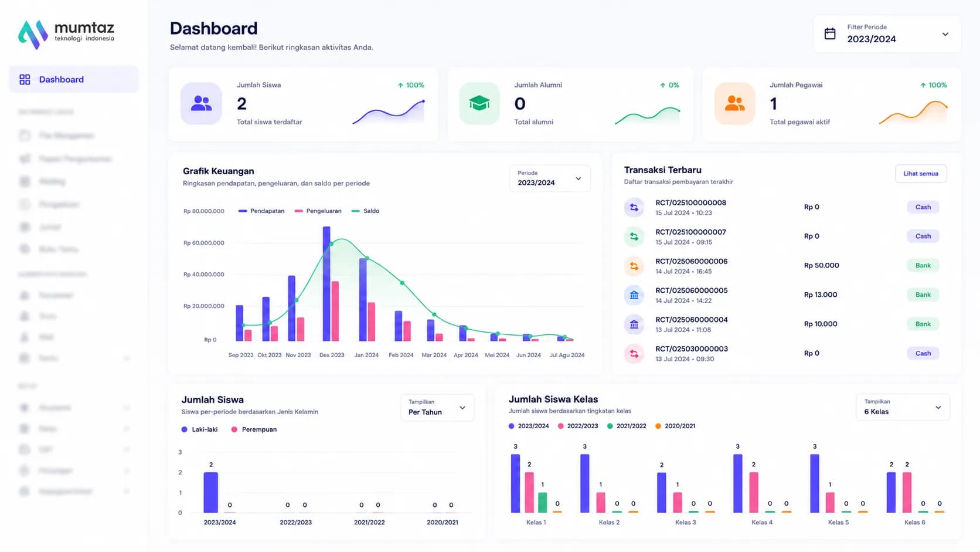Click the blue 2023/2024 Laki-laki bar
The image size is (980, 552).
[211, 493]
